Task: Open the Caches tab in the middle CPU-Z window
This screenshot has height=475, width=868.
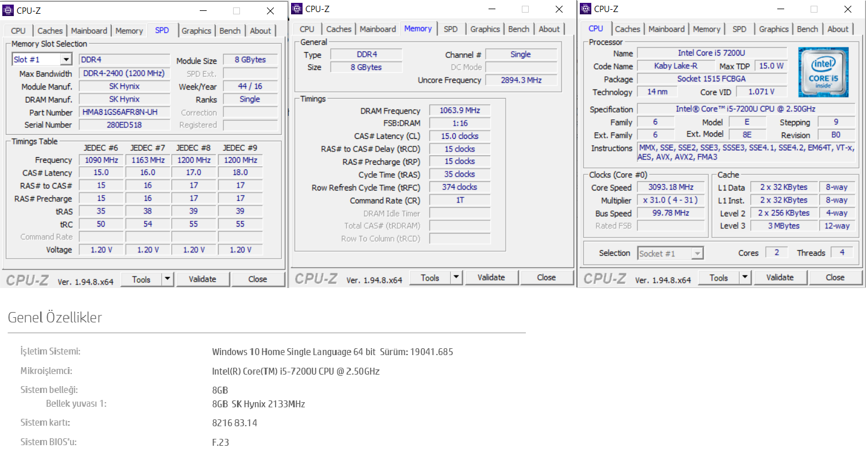Action: click(x=339, y=29)
